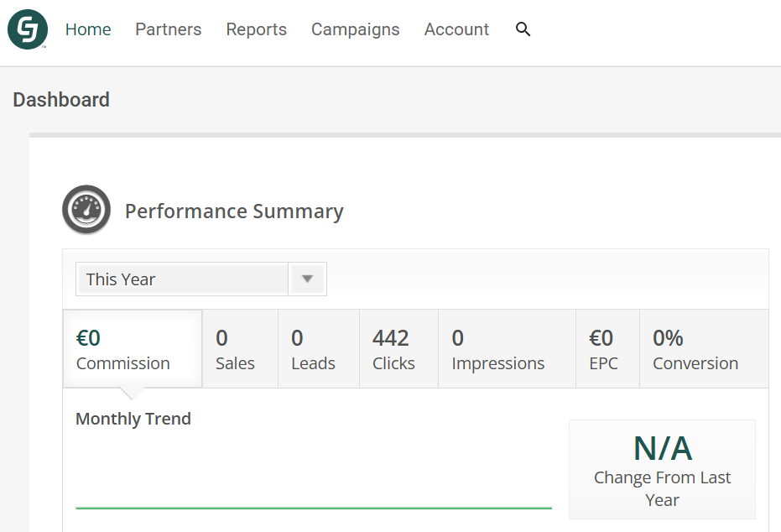The image size is (781, 532).
Task: Click the green Monthly Trend chart line
Action: (314, 507)
